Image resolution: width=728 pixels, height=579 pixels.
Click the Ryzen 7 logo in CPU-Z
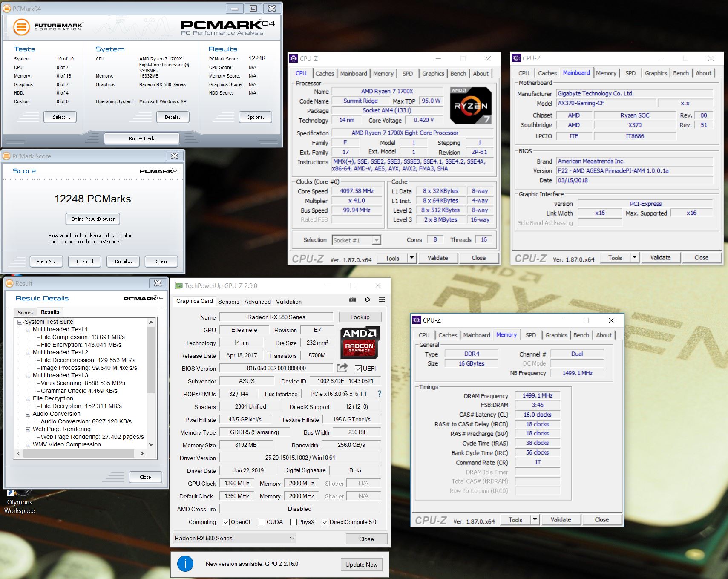pos(471,105)
